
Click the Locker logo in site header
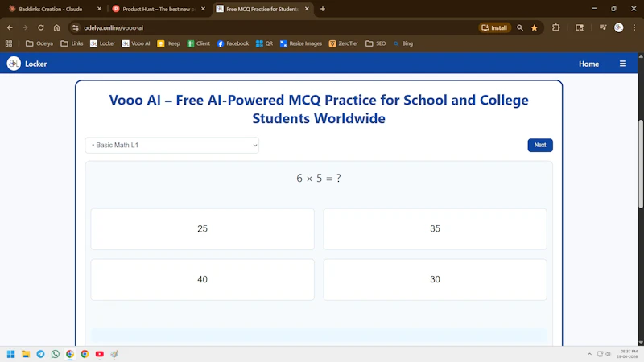pos(14,64)
